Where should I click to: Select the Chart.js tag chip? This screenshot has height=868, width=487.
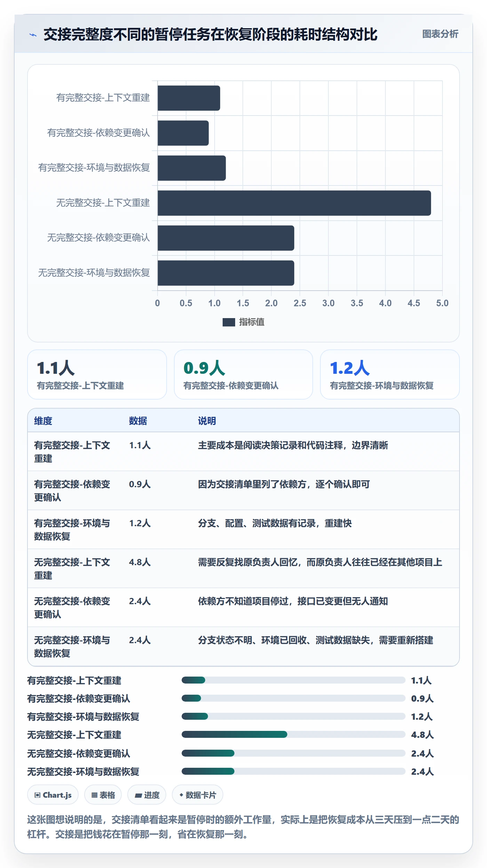coord(53,795)
